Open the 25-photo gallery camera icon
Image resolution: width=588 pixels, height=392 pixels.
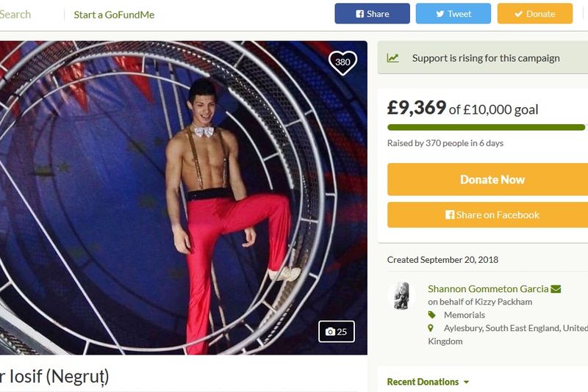pyautogui.click(x=330, y=332)
